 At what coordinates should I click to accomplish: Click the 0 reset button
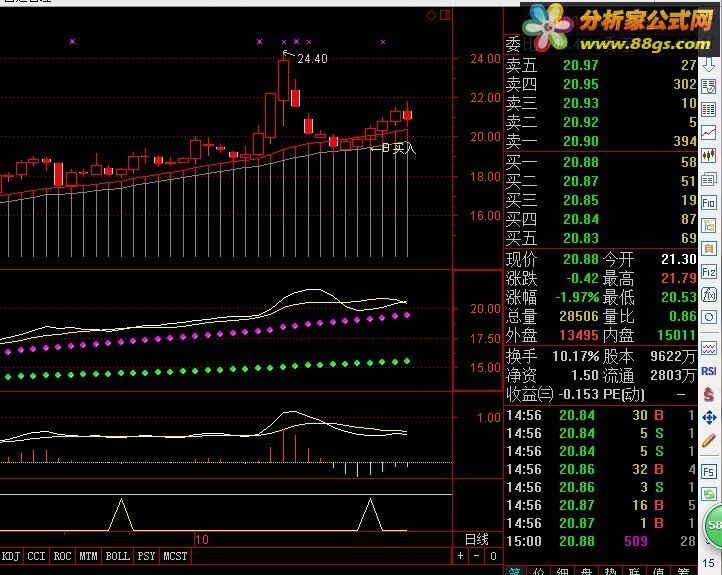(493, 556)
